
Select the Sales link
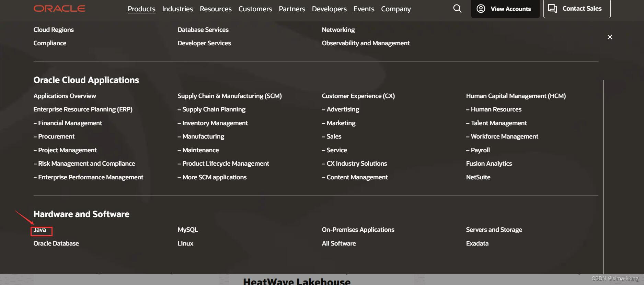pos(332,136)
